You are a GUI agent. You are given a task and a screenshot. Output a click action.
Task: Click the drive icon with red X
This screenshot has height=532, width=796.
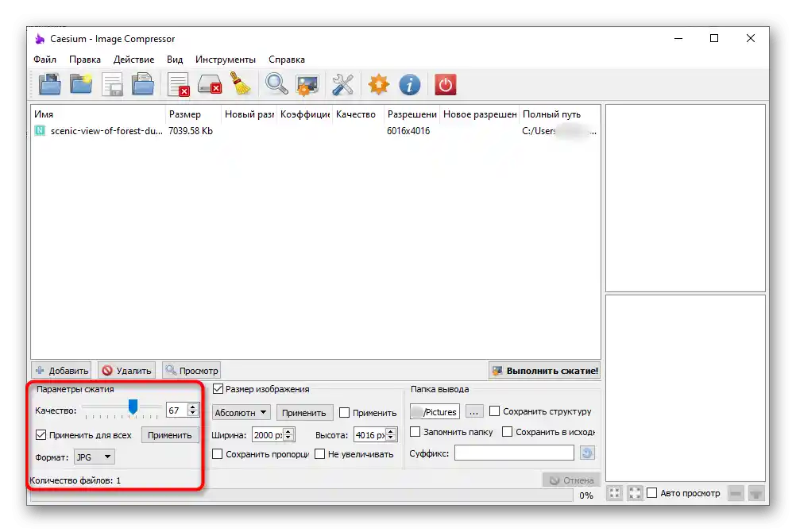pos(210,84)
